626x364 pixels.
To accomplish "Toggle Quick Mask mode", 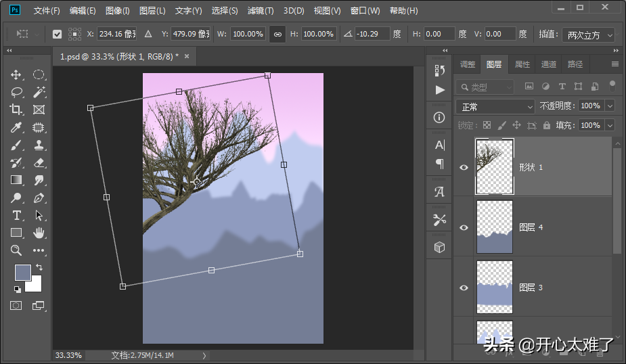I will tap(16, 306).
